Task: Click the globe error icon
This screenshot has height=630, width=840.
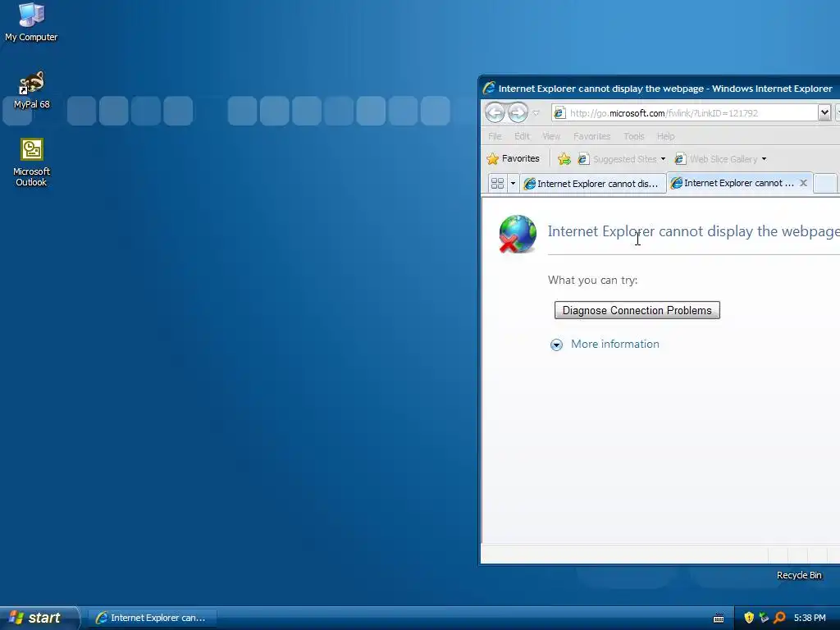Action: click(518, 234)
